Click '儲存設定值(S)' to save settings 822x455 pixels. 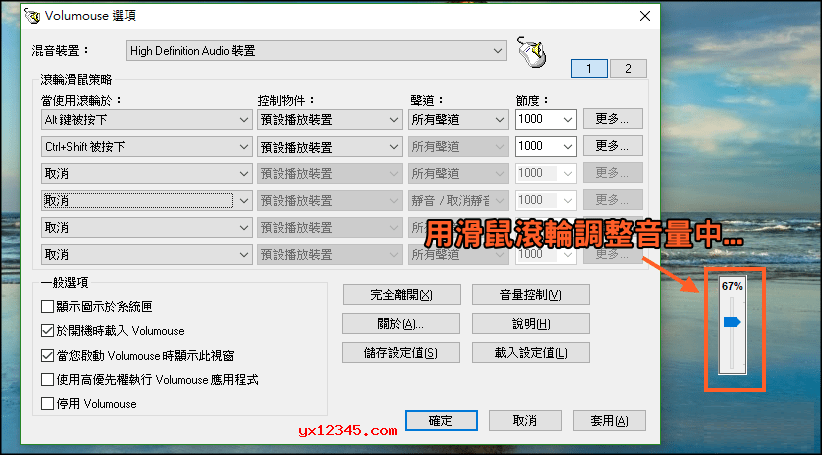click(401, 352)
